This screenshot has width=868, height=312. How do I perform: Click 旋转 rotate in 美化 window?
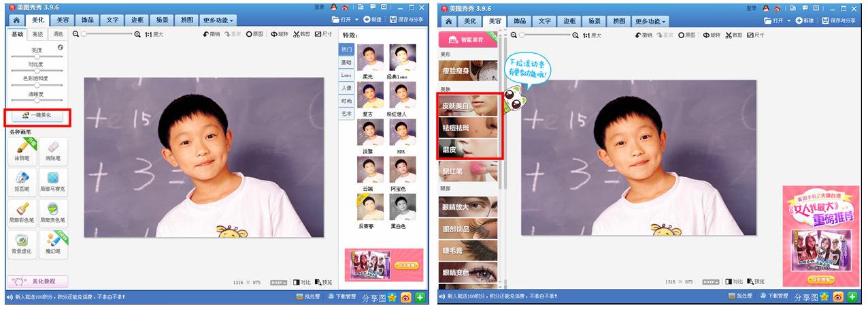280,34
